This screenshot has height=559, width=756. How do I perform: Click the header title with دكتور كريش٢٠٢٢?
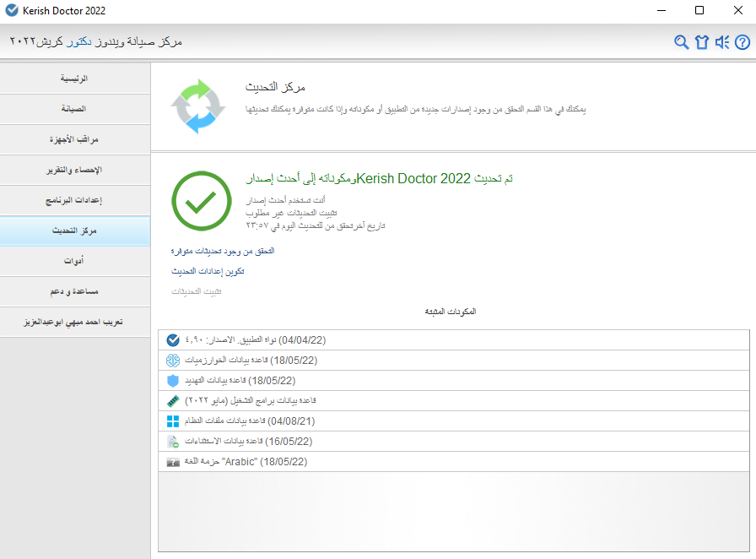coord(96,42)
